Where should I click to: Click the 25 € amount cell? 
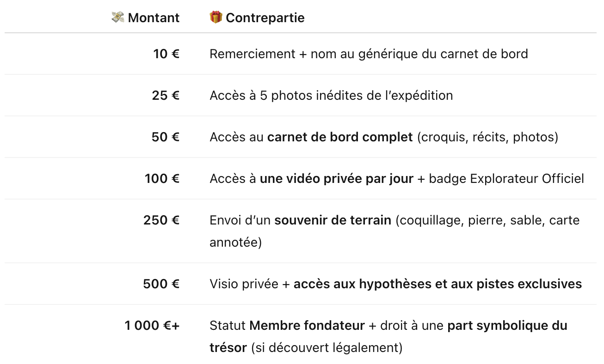click(x=166, y=96)
